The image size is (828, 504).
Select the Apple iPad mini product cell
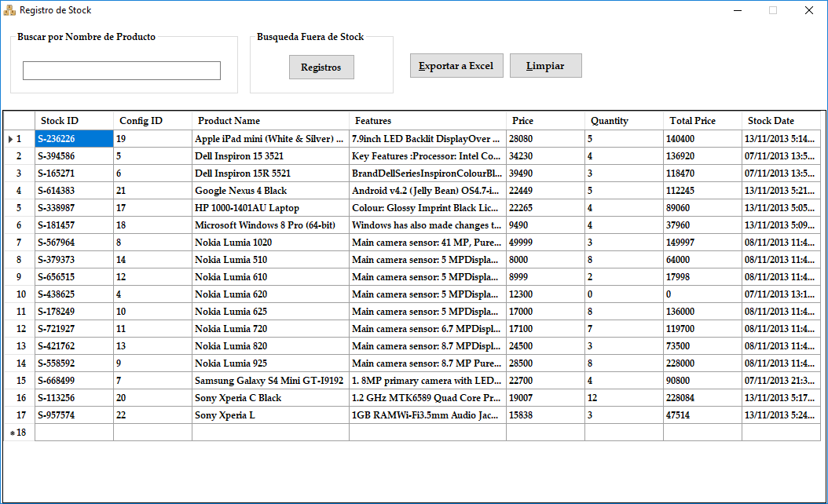tap(270, 139)
